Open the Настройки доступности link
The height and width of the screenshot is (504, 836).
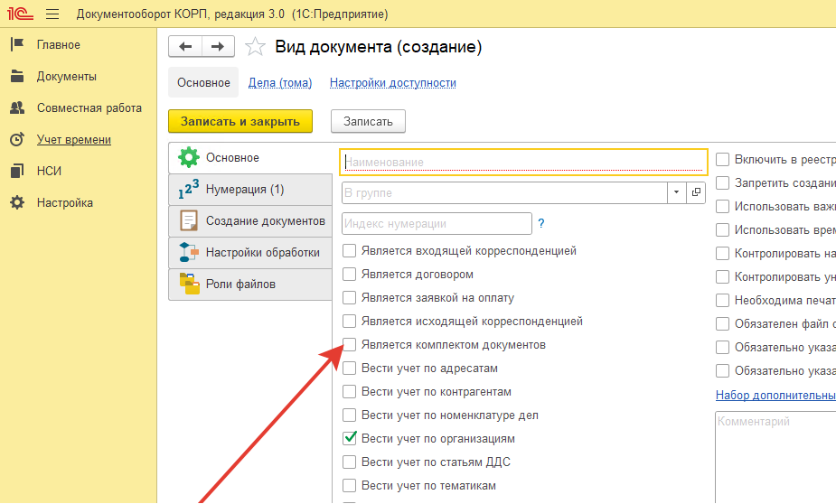(x=392, y=83)
